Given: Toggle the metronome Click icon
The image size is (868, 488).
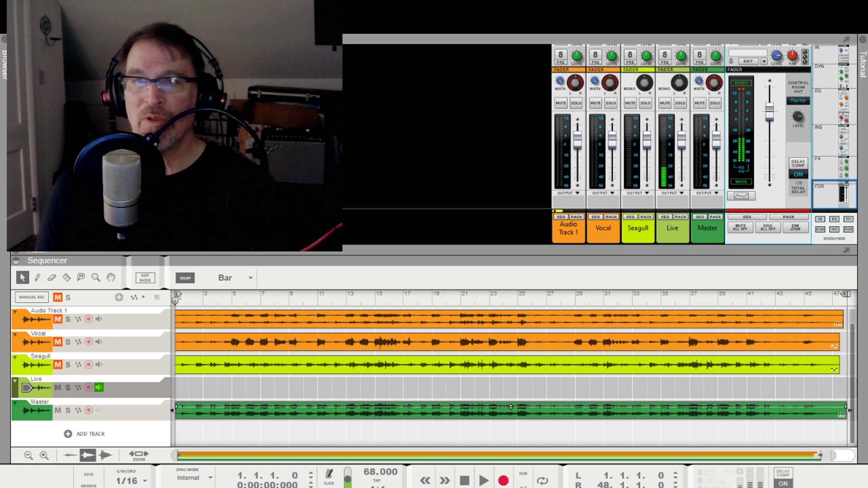Looking at the screenshot, I should click(329, 474).
